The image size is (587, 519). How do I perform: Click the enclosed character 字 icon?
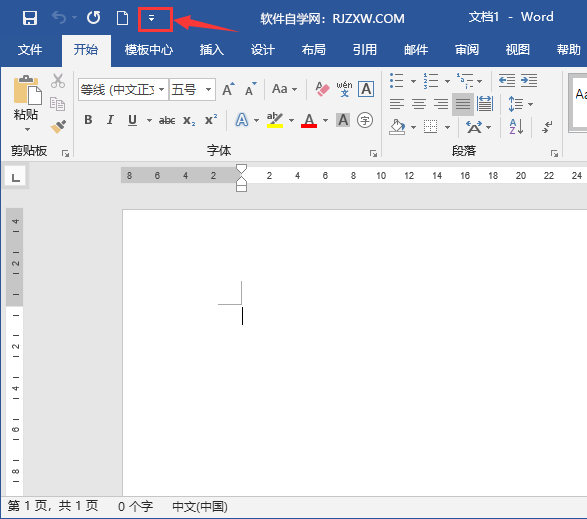pyautogui.click(x=365, y=120)
